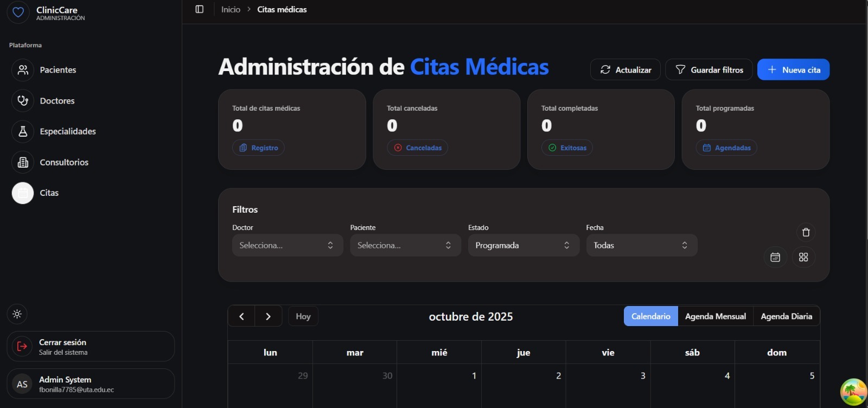Screen dimensions: 868x408
Task: Click Doctores in sidebar menu
Action: [58, 101]
